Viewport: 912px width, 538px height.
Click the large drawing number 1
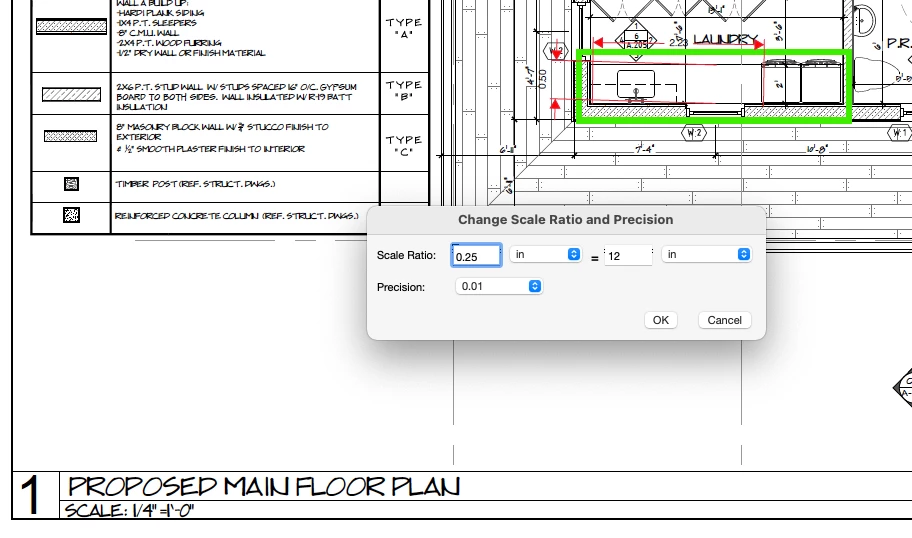(30, 495)
